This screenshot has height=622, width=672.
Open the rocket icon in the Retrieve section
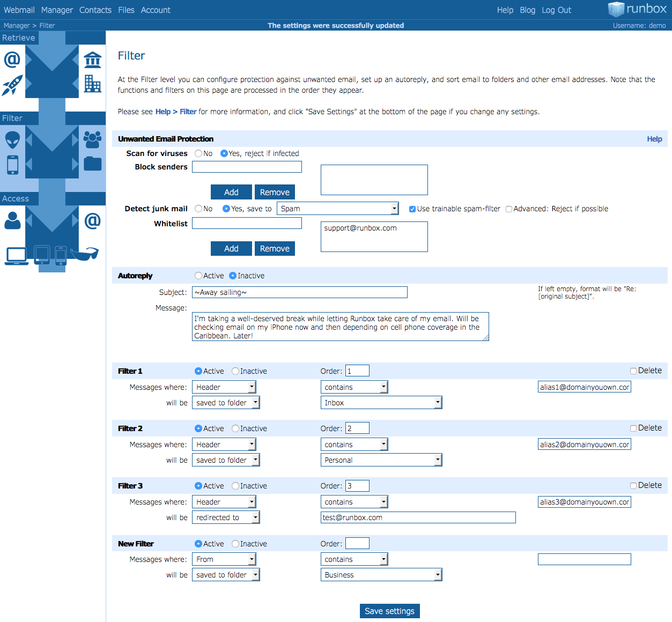pos(12,85)
